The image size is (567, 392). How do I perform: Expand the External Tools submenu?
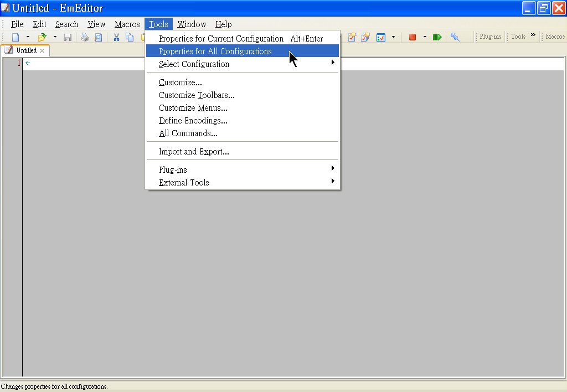pos(243,182)
